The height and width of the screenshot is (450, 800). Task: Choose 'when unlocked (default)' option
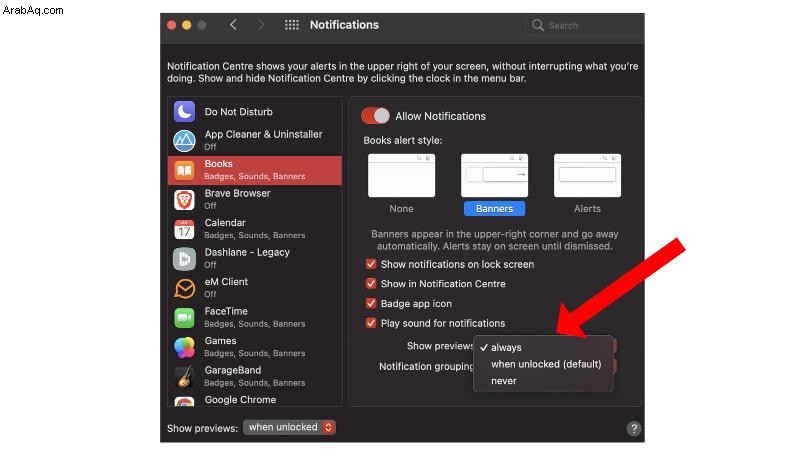(543, 364)
